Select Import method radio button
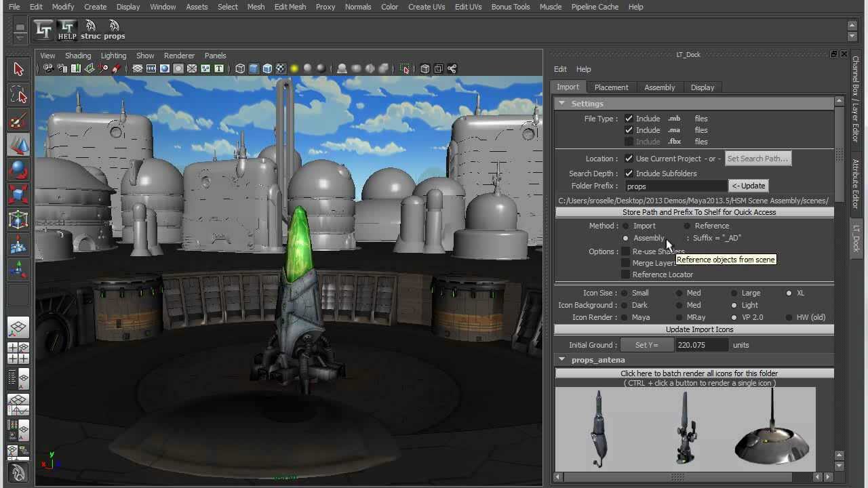 coord(626,226)
